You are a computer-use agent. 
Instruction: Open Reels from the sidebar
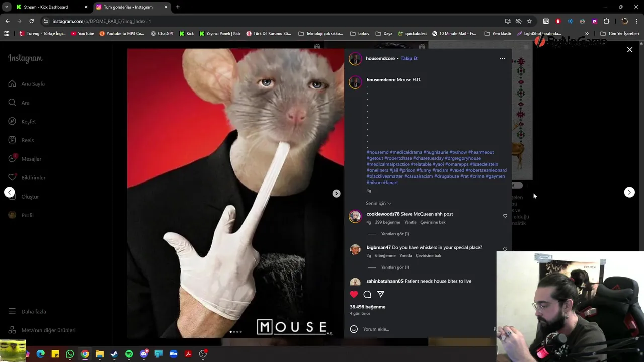tap(21, 140)
